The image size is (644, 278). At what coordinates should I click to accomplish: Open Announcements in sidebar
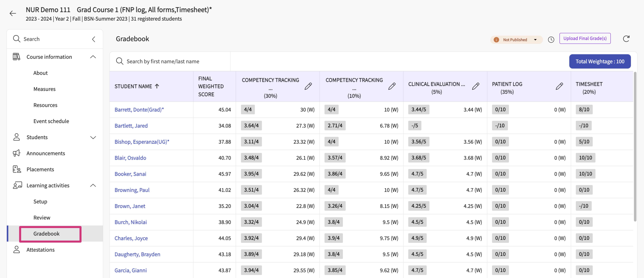click(x=46, y=153)
